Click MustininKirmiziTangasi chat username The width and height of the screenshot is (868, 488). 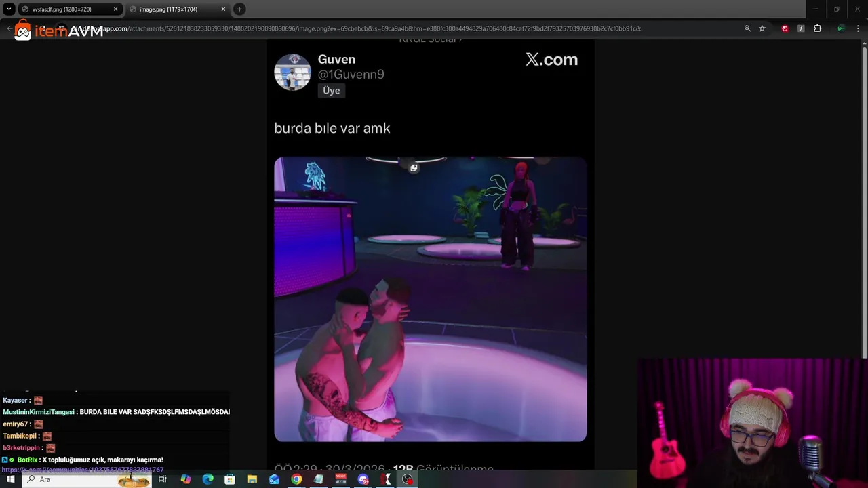coord(39,412)
